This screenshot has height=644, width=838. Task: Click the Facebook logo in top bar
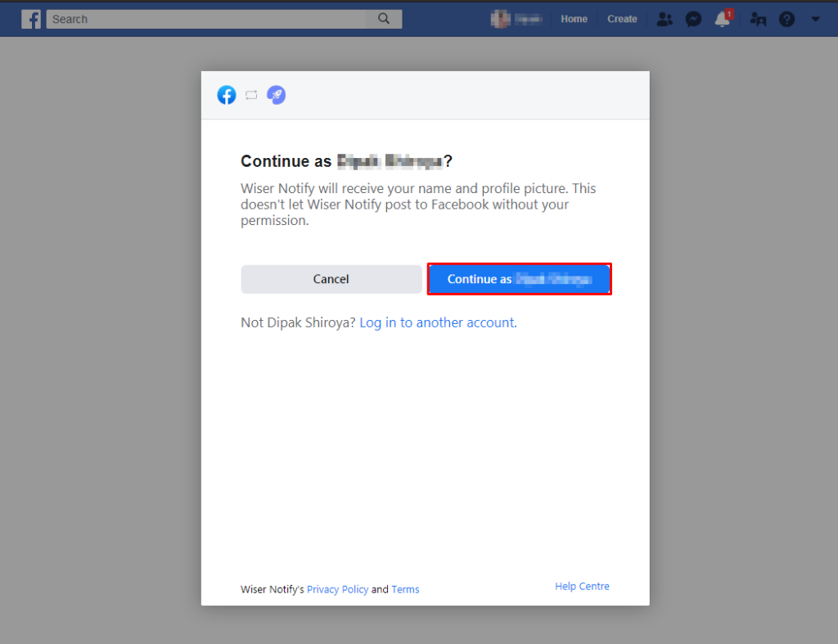tap(31, 20)
